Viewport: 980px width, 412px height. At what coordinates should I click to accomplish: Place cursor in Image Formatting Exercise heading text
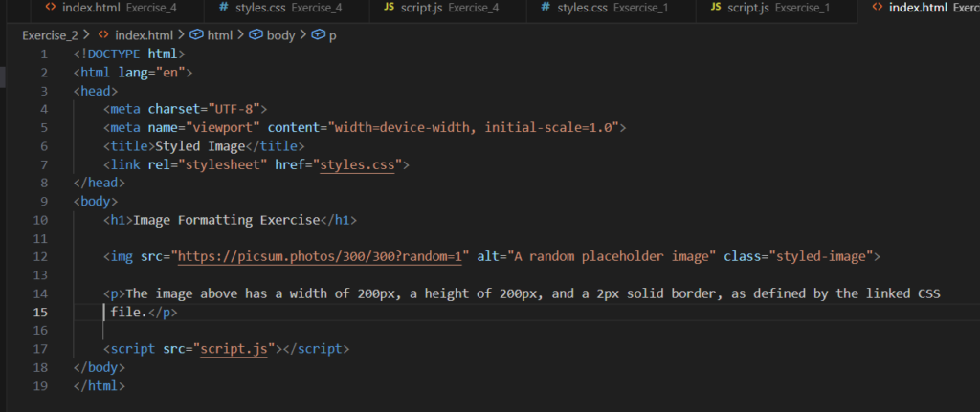click(x=226, y=220)
